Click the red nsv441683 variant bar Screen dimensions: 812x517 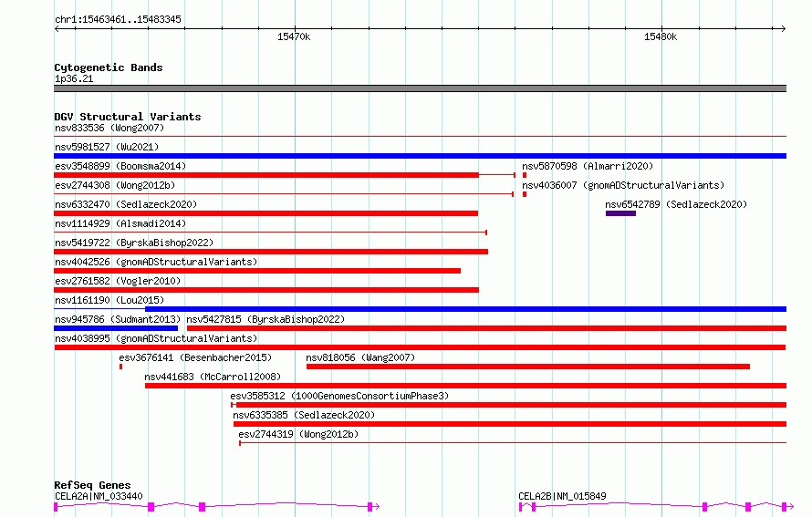click(465, 386)
